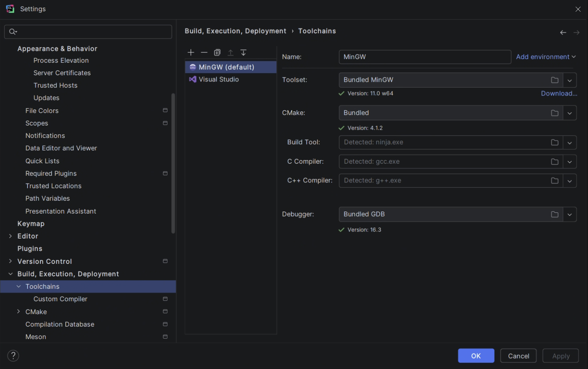The height and width of the screenshot is (369, 588).
Task: Open Presentation Assistant settings
Action: tap(61, 211)
